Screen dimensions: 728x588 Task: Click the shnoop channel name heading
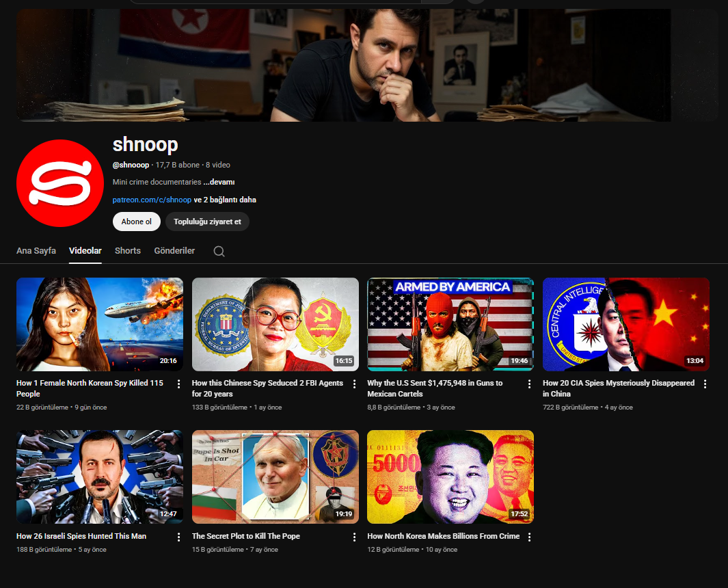tap(146, 144)
